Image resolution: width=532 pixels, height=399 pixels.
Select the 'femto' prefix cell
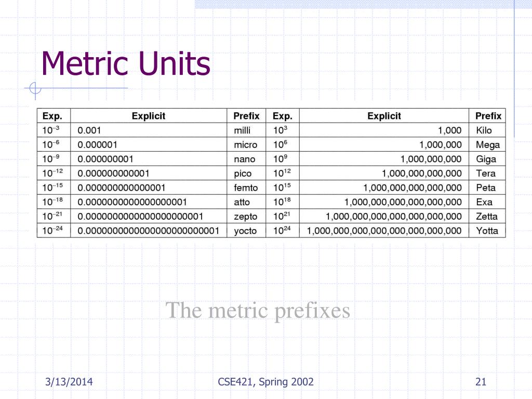coord(246,187)
